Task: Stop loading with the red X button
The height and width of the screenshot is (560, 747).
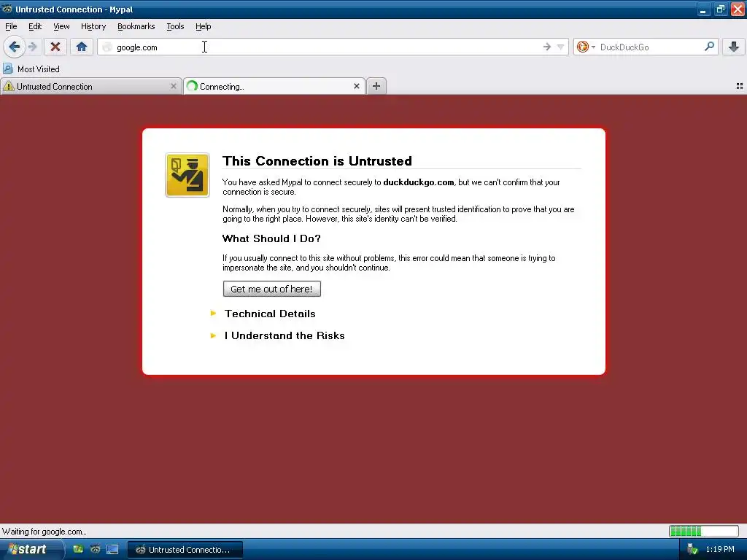Action: 55,47
